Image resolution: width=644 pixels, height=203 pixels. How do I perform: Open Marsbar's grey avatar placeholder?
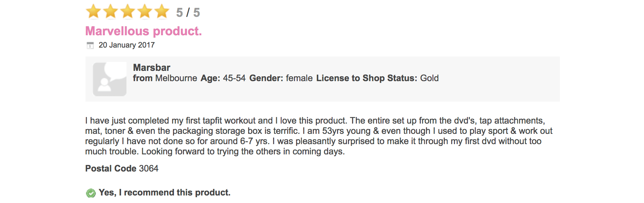pyautogui.click(x=110, y=79)
